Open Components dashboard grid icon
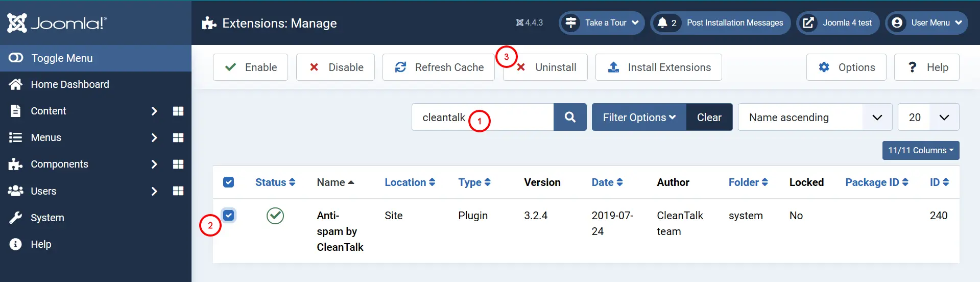Viewport: 980px width, 282px height. tap(178, 164)
